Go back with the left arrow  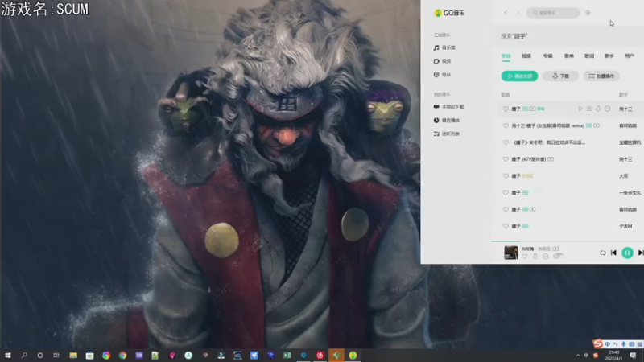(506, 13)
